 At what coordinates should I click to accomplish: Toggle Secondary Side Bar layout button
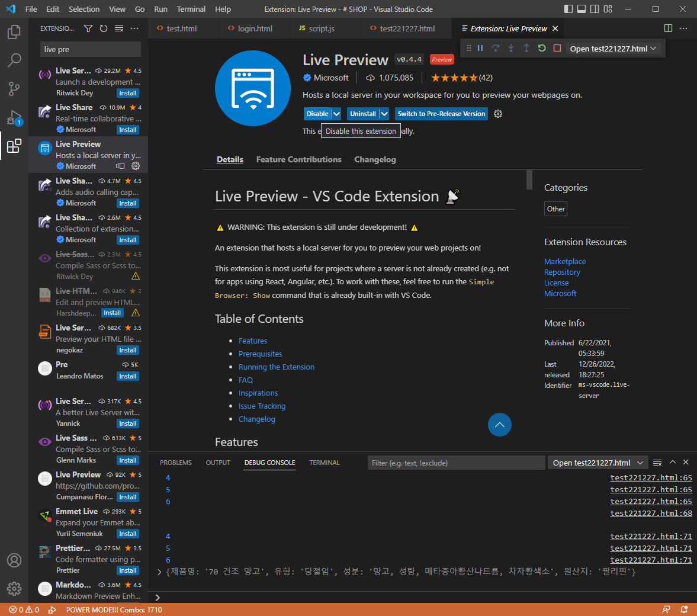[x=595, y=9]
